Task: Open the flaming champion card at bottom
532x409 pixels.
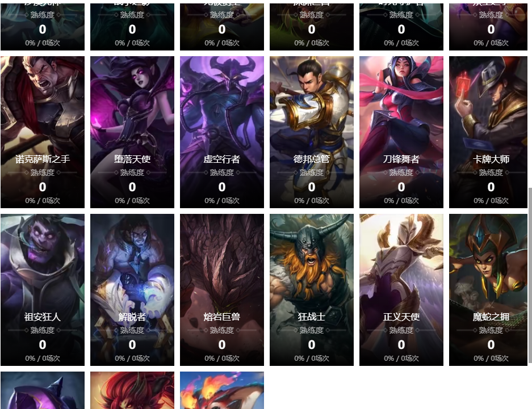Action: pos(222,390)
